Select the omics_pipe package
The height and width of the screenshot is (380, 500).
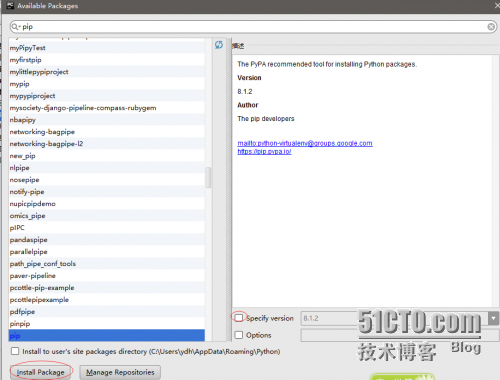click(107, 216)
